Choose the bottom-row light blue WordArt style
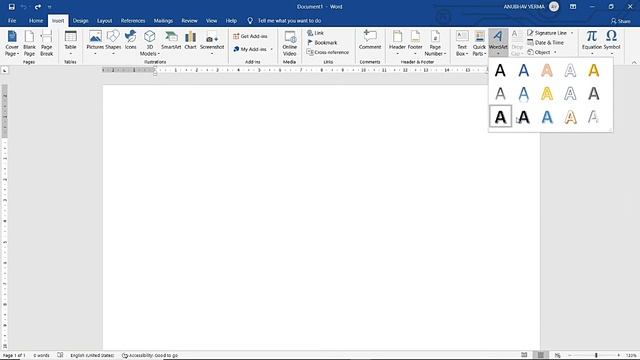This screenshot has width=640, height=360. click(547, 117)
